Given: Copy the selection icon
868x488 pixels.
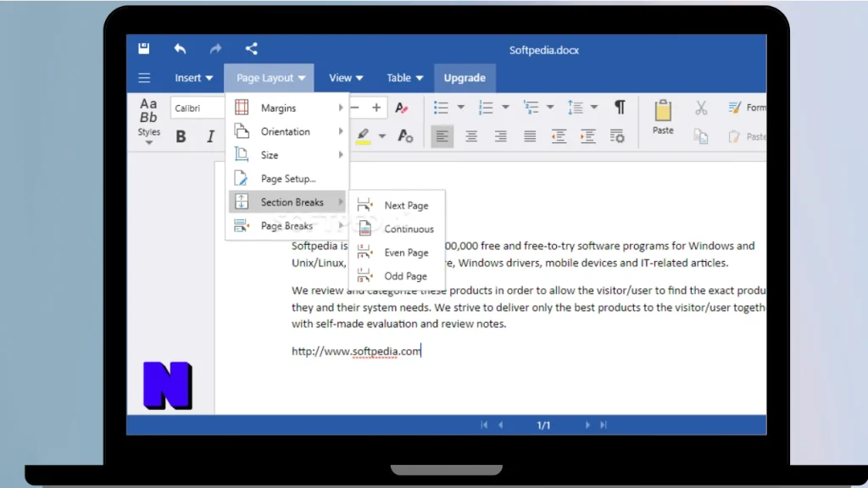Looking at the screenshot, I should point(701,136).
